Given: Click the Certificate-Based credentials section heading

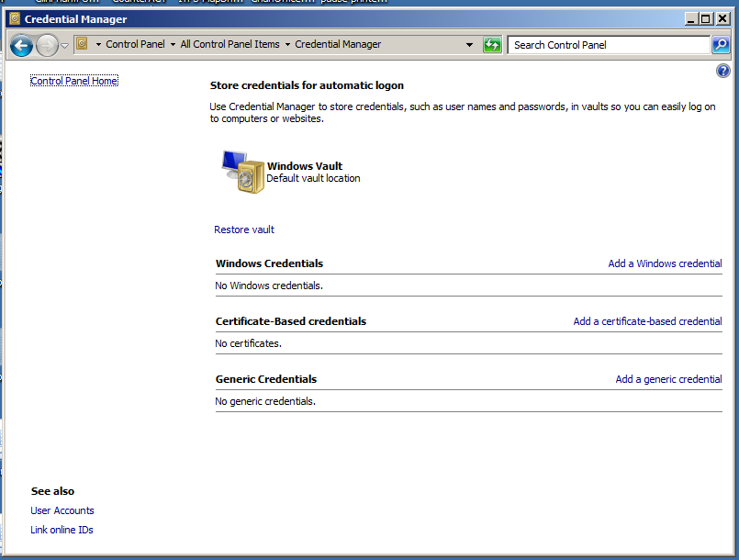Looking at the screenshot, I should coord(291,321).
